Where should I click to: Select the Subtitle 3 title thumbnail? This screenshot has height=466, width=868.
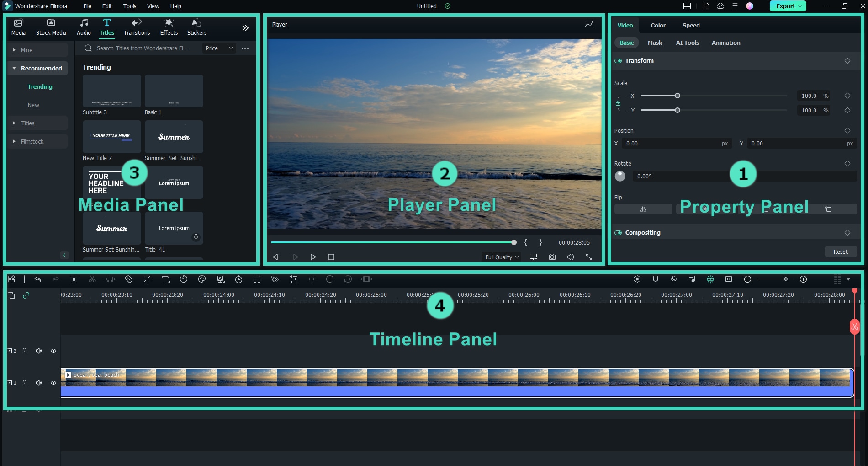(x=111, y=91)
